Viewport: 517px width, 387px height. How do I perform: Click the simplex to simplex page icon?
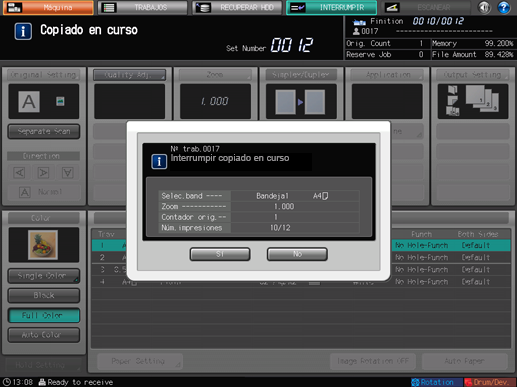tap(301, 102)
